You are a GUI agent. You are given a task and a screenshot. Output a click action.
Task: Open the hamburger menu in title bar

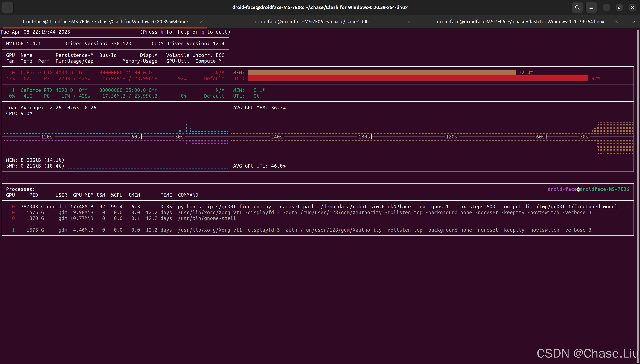(591, 7)
